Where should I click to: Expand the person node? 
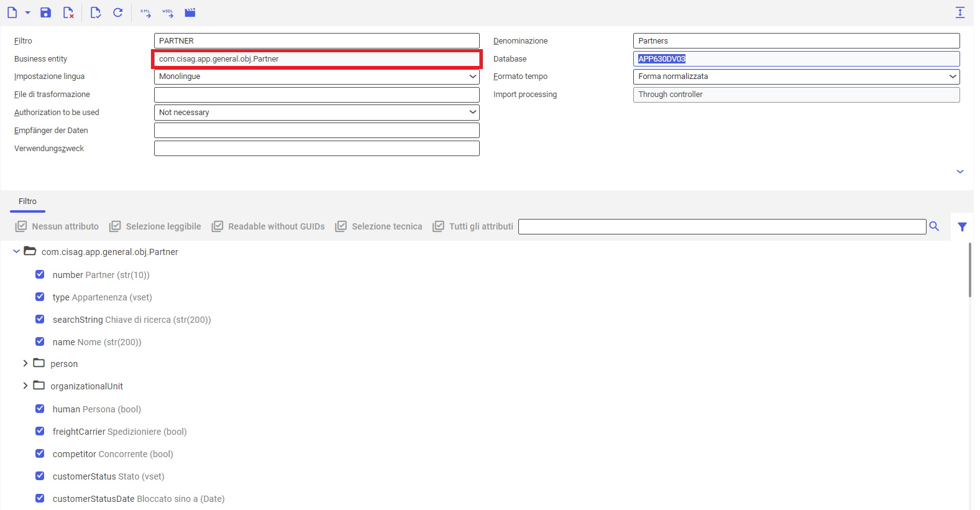click(25, 363)
